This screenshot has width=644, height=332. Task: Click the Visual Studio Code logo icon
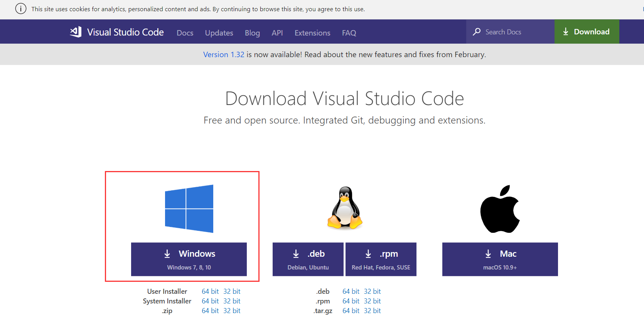coord(76,32)
